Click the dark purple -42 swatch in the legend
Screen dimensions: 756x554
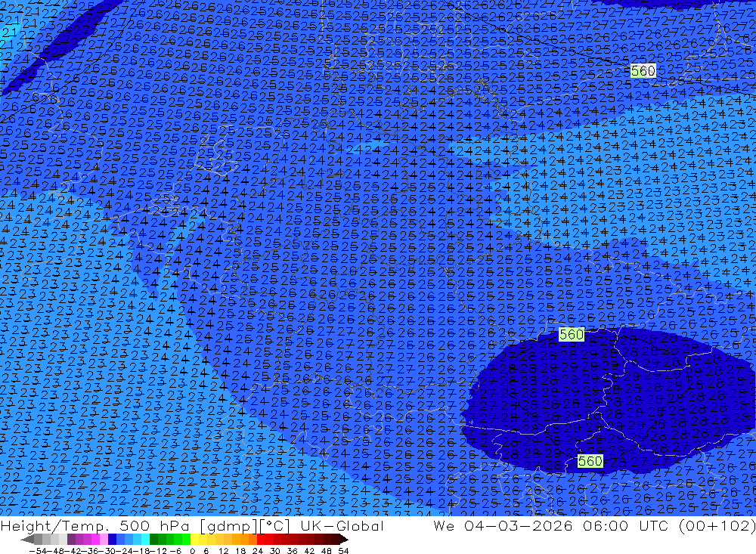pyautogui.click(x=71, y=540)
